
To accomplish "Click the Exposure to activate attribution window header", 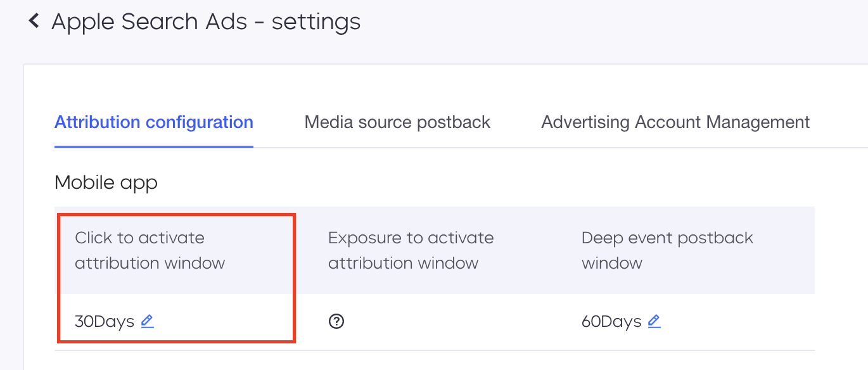I will click(x=411, y=250).
